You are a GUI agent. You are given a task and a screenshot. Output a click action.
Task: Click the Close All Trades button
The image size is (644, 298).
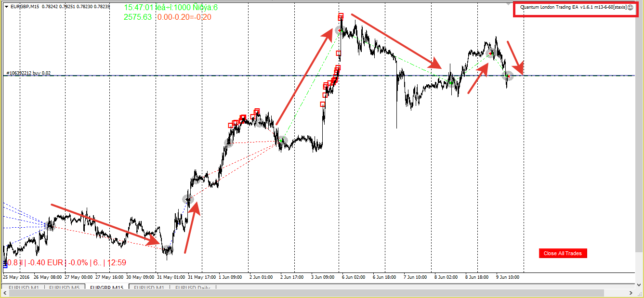point(563,253)
